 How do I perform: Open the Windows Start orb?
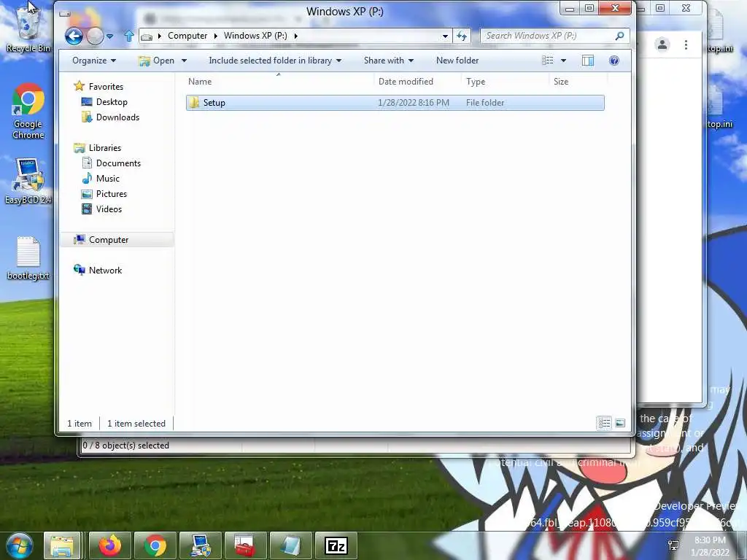click(x=20, y=545)
